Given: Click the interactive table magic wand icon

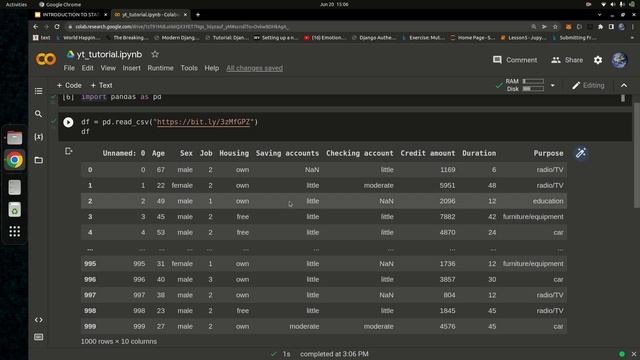Looking at the screenshot, I should pos(581,153).
